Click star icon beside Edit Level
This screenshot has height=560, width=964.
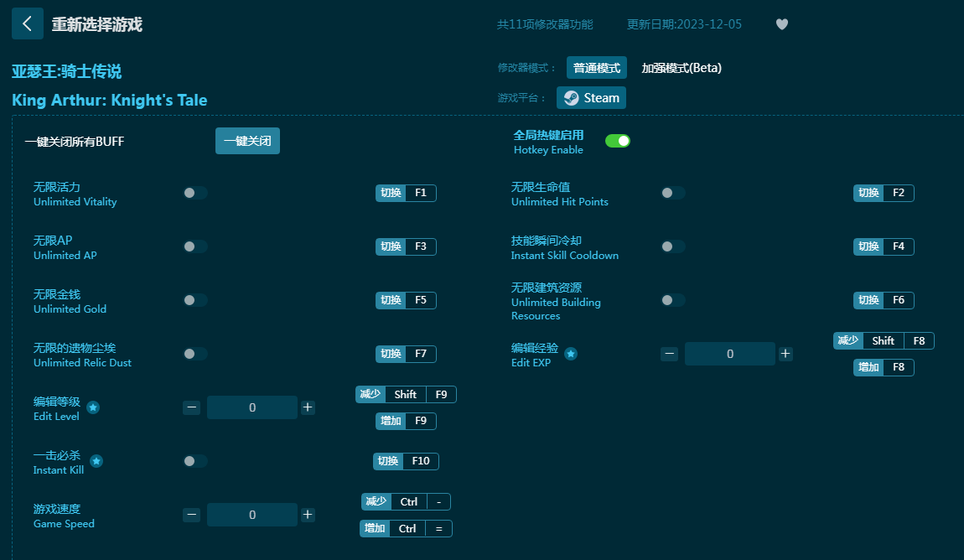93,407
